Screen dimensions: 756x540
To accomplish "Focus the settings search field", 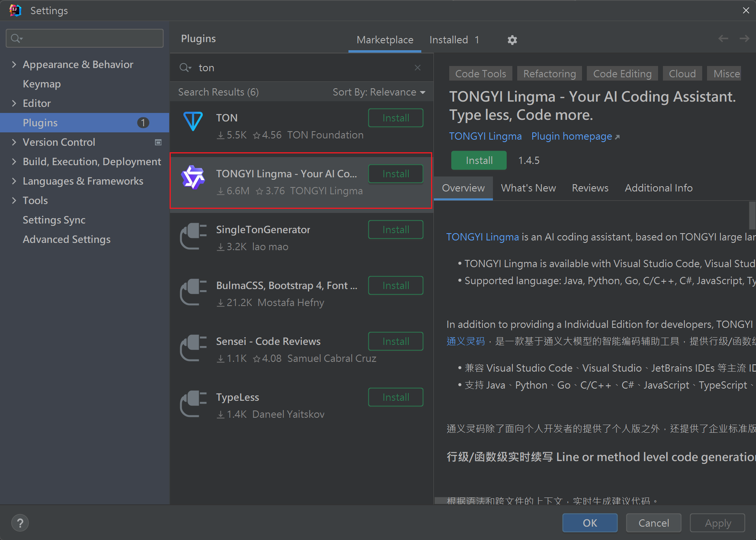I will pos(85,38).
